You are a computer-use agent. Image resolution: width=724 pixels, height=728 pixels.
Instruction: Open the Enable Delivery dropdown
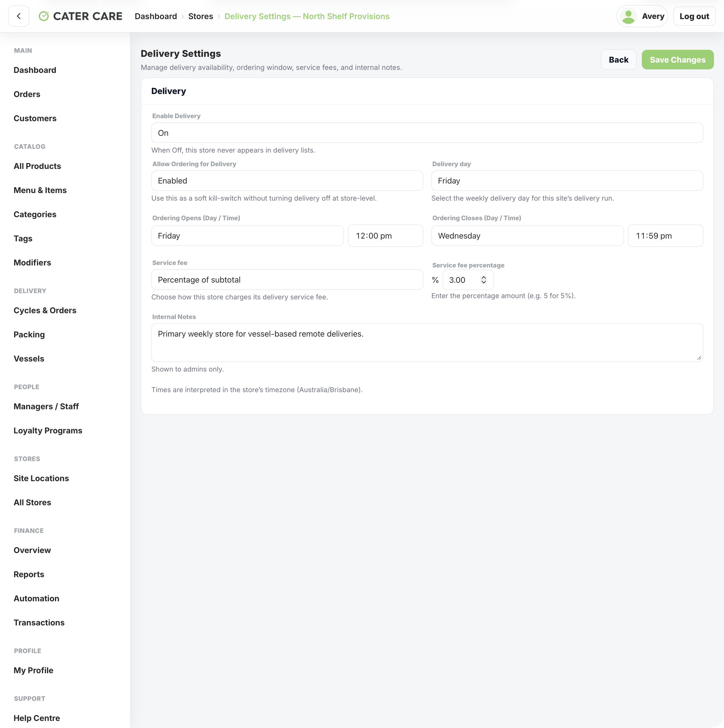[427, 133]
